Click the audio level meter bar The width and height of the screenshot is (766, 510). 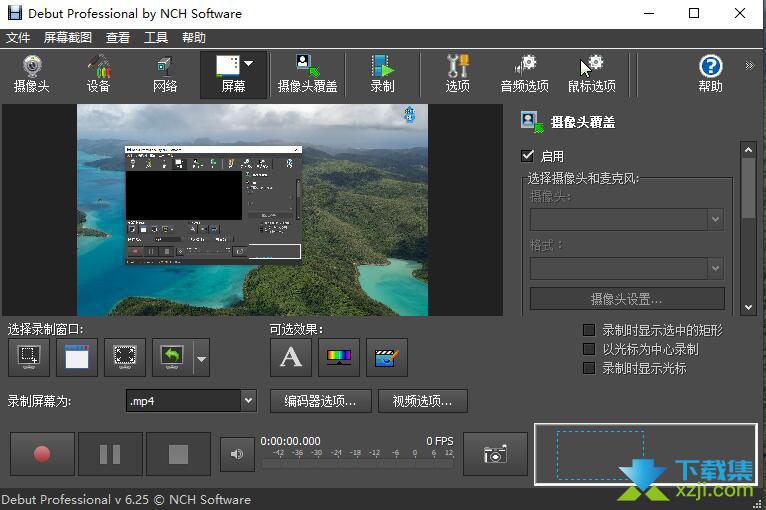coord(358,464)
